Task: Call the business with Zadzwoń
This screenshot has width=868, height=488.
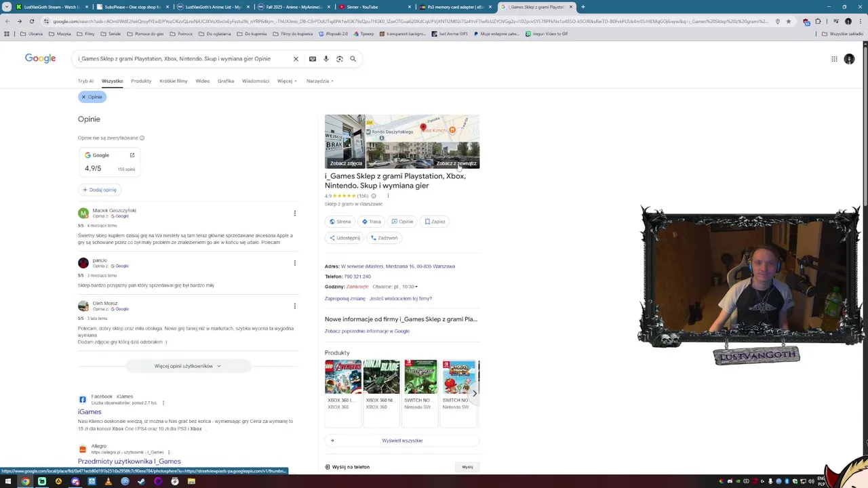Action: (384, 238)
